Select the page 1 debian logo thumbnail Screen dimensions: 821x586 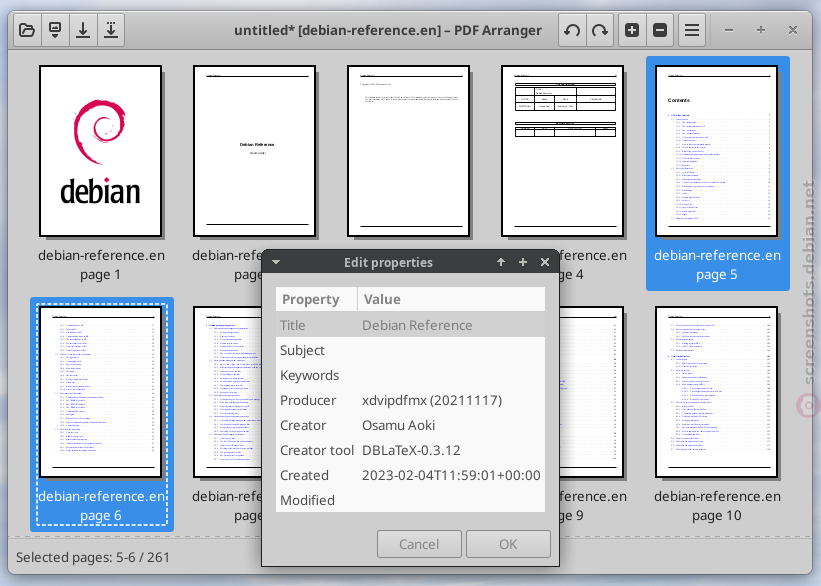pyautogui.click(x=101, y=151)
